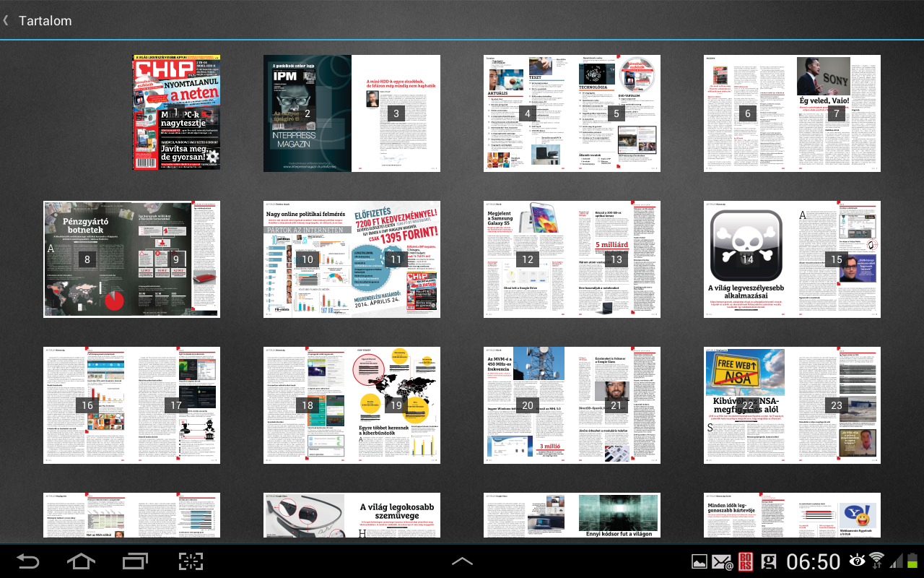Tap the battery status icon

coord(912,561)
